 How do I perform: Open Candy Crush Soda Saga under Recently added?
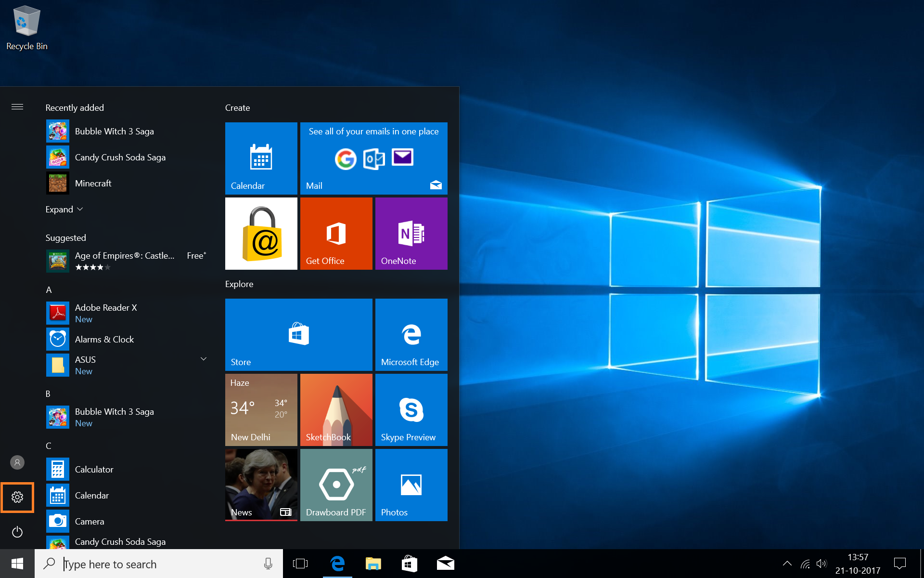point(128,157)
